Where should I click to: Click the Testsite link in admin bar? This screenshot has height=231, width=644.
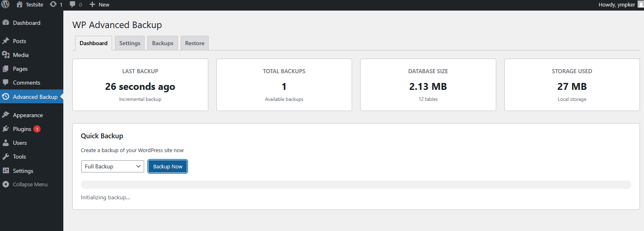pos(35,4)
